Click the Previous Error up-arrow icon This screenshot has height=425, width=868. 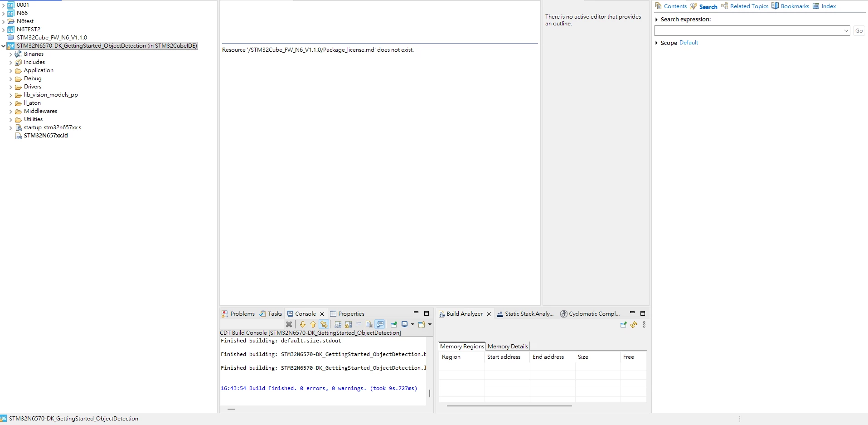coord(313,324)
